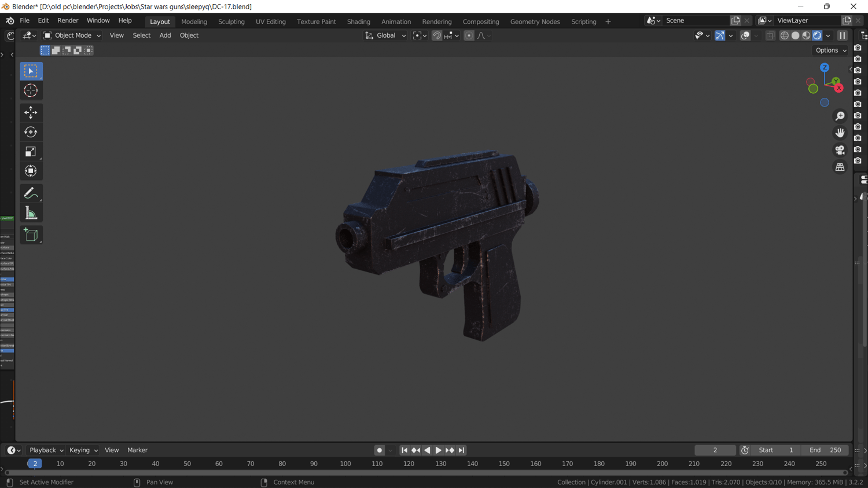Switch to Material Preview shading
Image resolution: width=868 pixels, height=488 pixels.
(x=807, y=35)
